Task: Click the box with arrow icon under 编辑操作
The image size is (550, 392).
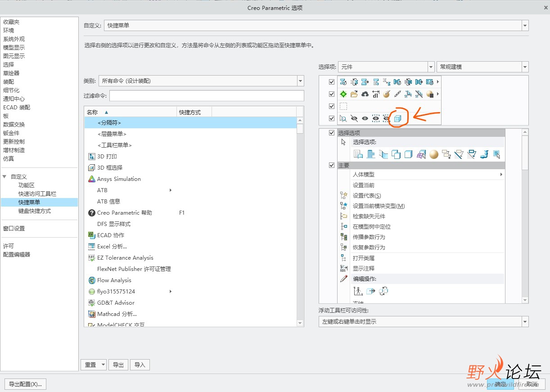Action: [371, 291]
